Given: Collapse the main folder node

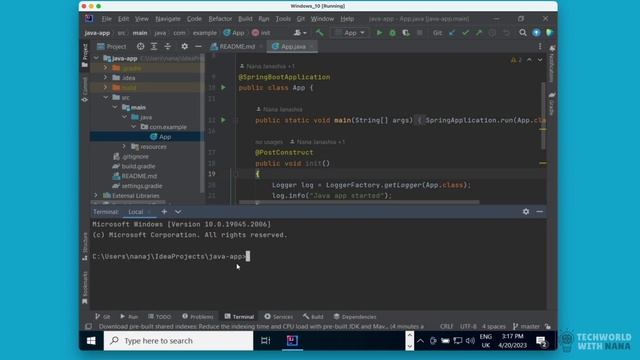Looking at the screenshot, I should [x=115, y=107].
